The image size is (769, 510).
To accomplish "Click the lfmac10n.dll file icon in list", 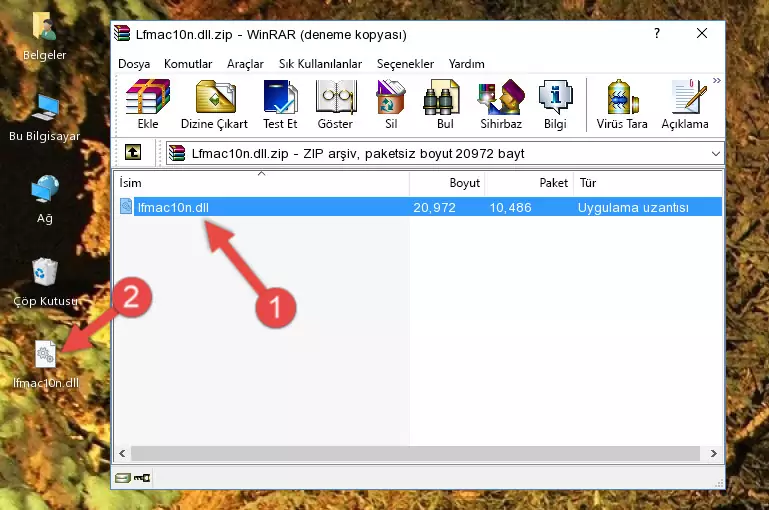I will coord(126,206).
